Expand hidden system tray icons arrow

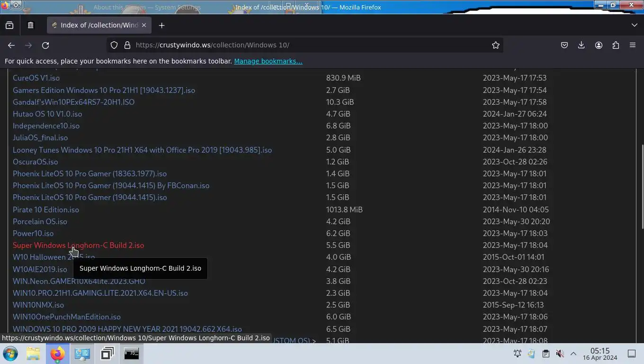573,354
